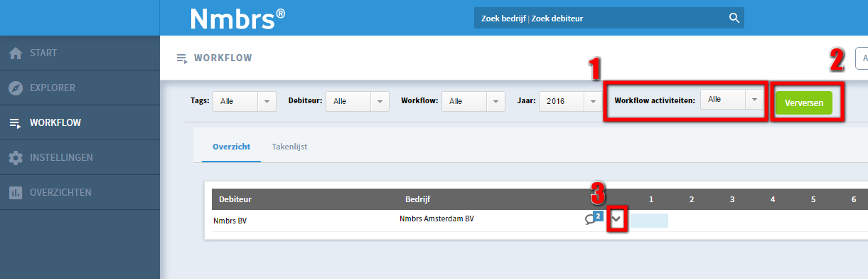
Task: Open Instellingen via the gear icon
Action: (16, 158)
